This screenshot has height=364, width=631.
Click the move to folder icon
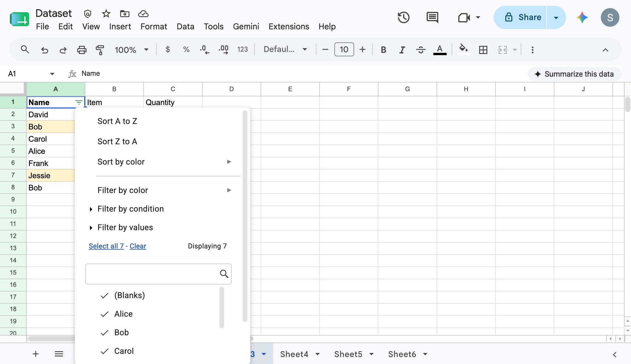click(x=125, y=14)
